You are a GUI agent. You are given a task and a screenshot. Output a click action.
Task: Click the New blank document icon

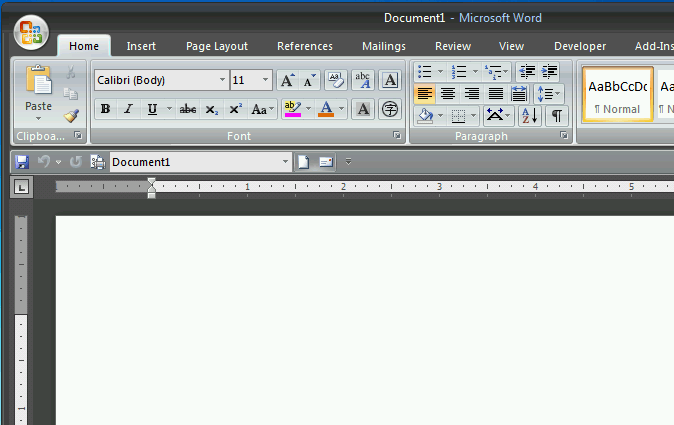coord(303,162)
